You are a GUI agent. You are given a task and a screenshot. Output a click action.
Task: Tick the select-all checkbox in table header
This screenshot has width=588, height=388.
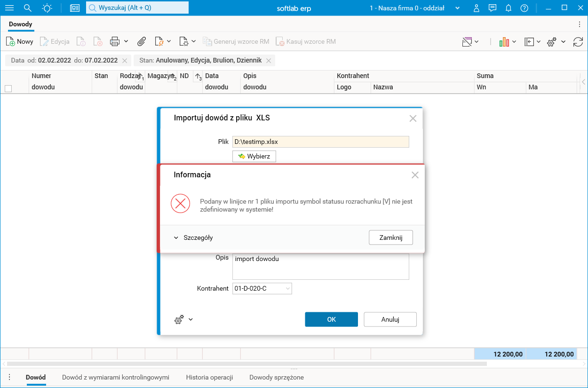[x=8, y=88]
